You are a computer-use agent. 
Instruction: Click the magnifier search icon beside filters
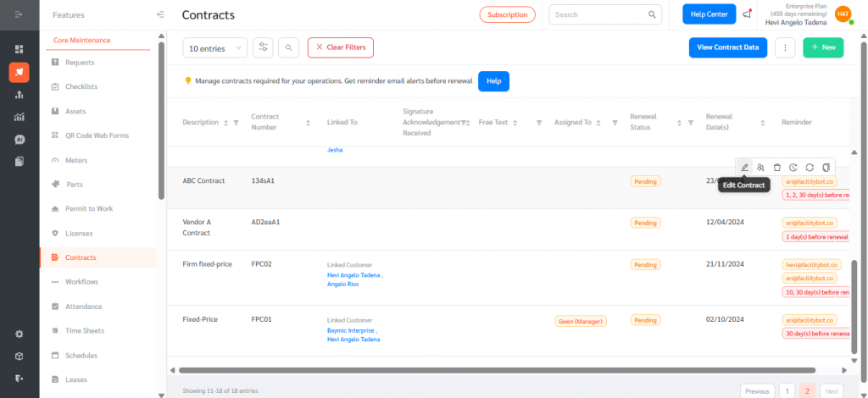(289, 48)
